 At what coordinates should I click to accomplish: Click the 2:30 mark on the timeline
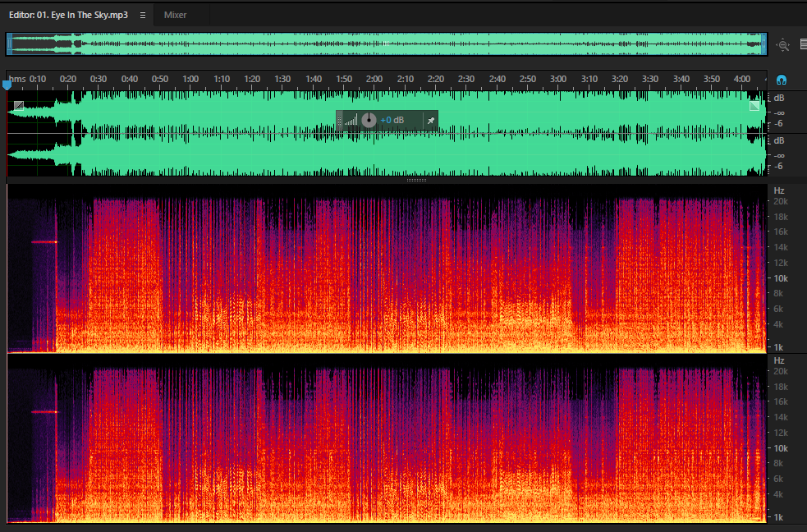[x=466, y=80]
